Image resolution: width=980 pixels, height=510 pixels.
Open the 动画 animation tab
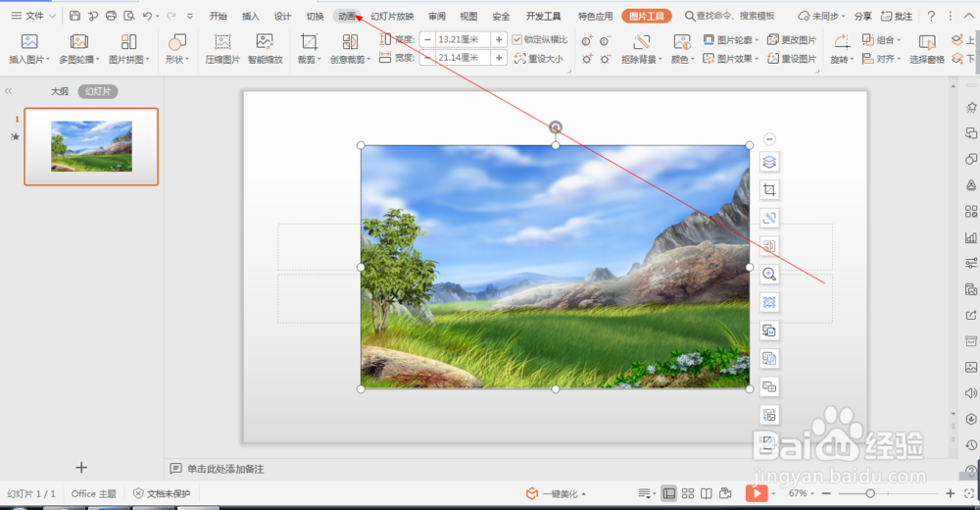click(347, 16)
